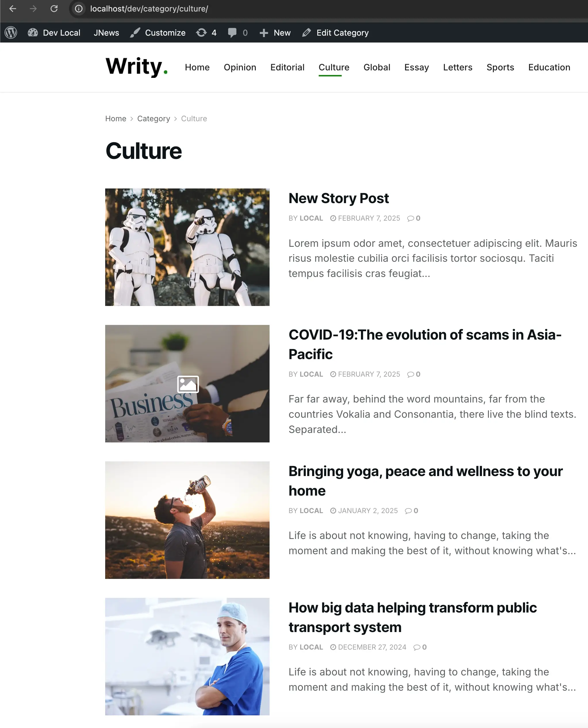Click the WordPress logo icon in admin bar
The height and width of the screenshot is (728, 588).
(11, 33)
